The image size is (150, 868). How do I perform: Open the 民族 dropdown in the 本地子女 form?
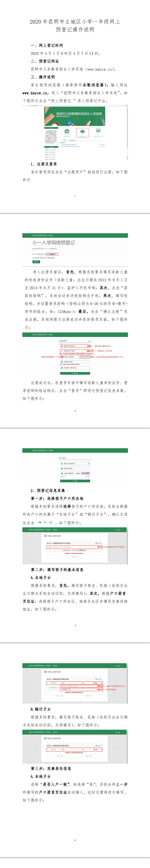coord(96,683)
